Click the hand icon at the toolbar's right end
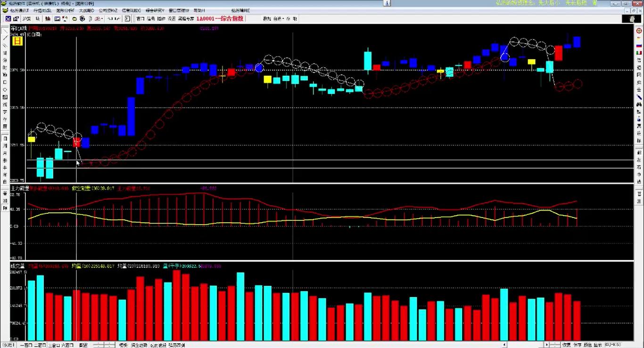 pos(632,19)
